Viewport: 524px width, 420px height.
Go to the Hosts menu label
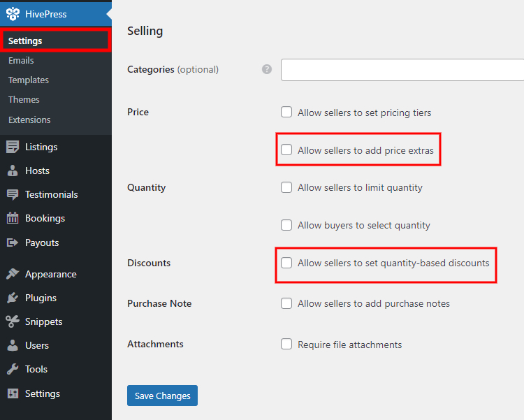point(38,171)
